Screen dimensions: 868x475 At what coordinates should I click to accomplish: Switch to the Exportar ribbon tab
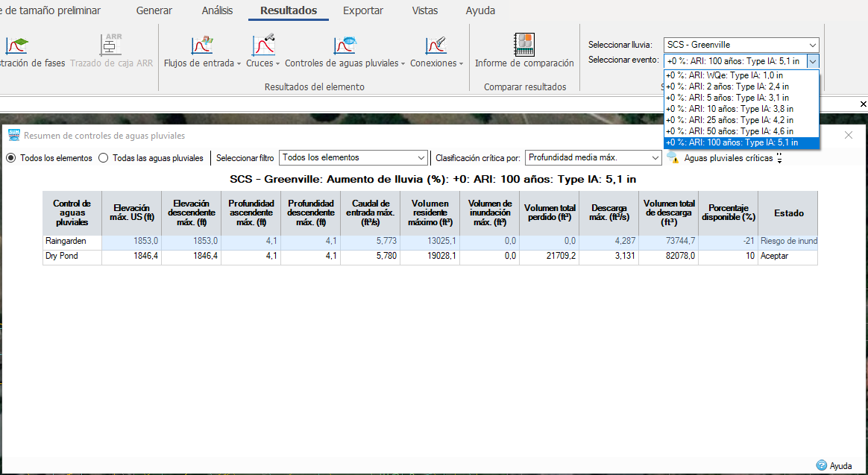click(363, 10)
